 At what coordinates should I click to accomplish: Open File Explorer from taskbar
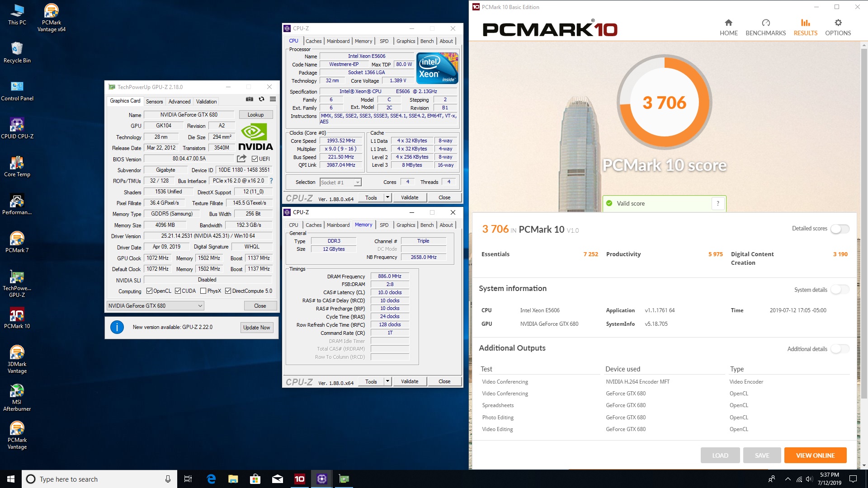[233, 479]
